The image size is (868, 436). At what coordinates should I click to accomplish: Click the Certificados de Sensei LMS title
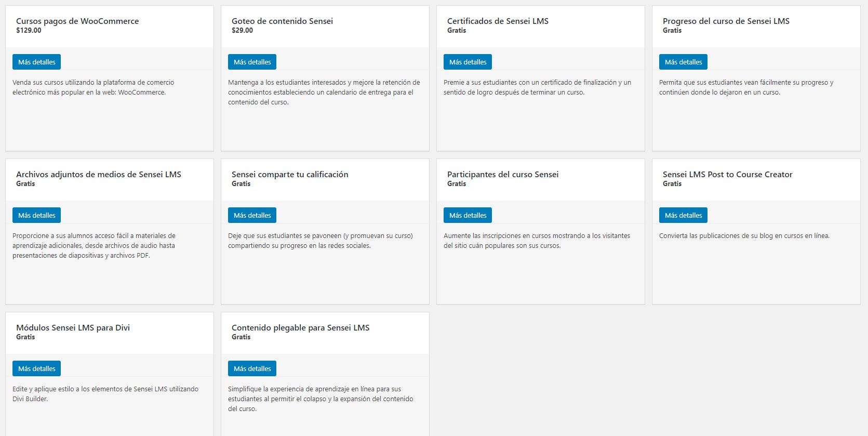(498, 21)
